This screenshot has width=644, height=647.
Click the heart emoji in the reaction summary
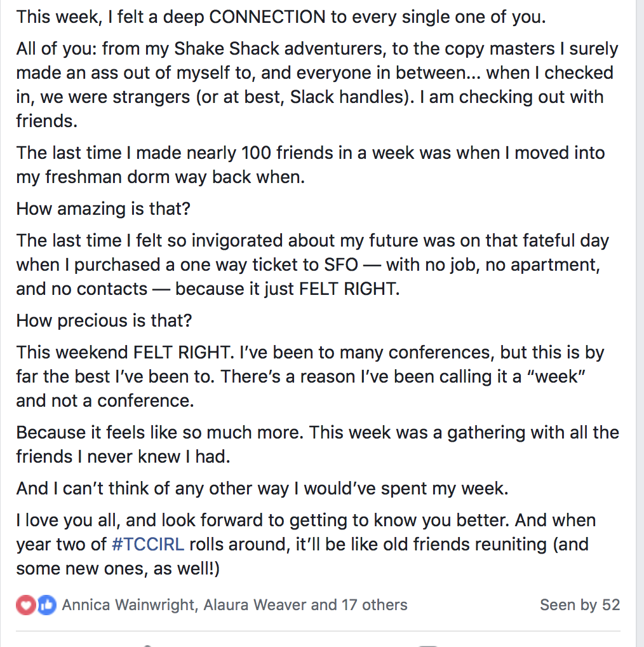(x=25, y=604)
